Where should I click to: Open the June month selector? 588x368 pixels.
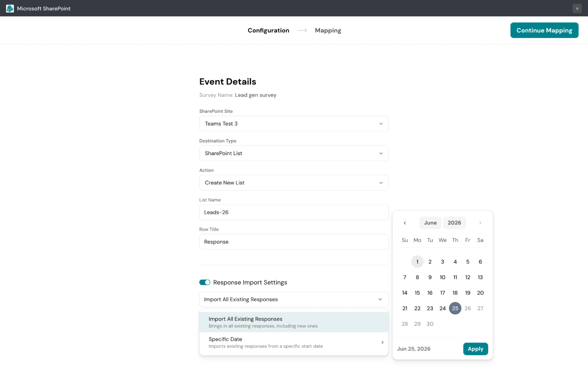[430, 223]
